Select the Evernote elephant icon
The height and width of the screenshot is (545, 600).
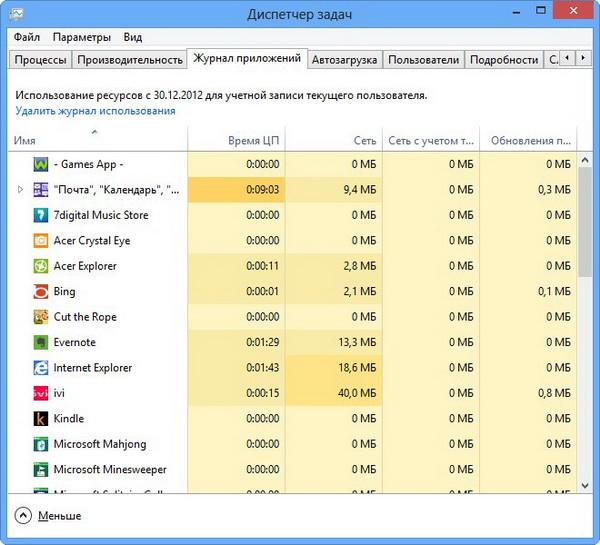[41, 342]
